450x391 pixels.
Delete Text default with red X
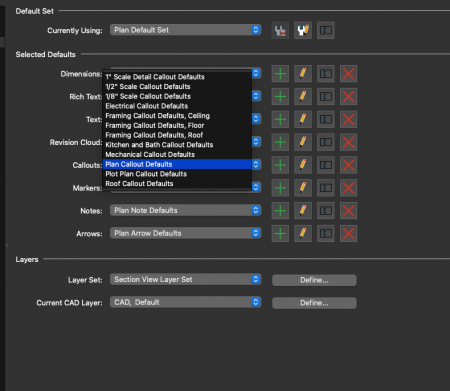[349, 119]
